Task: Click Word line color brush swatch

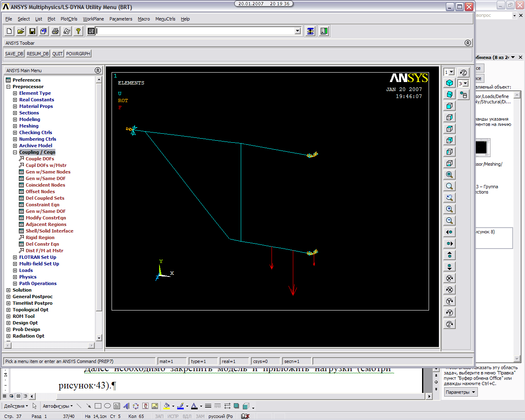Action: 180,406
